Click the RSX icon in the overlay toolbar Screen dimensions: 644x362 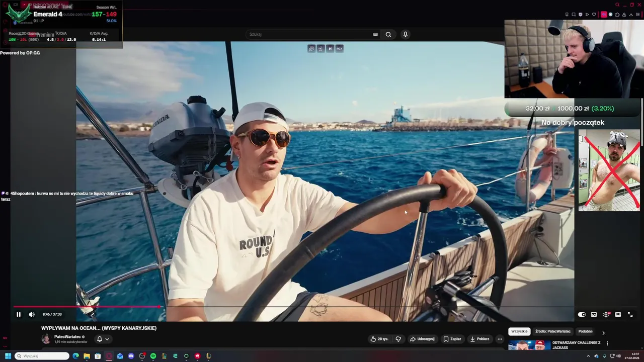[x=339, y=48]
